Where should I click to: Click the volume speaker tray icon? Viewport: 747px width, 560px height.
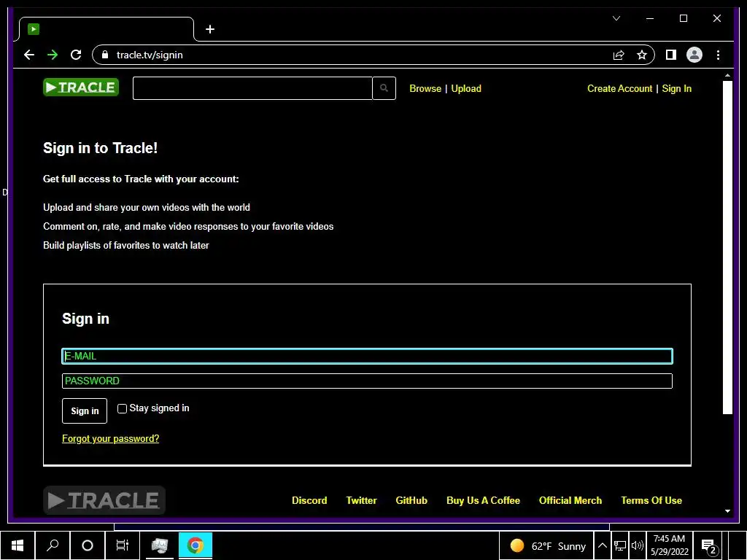637,545
